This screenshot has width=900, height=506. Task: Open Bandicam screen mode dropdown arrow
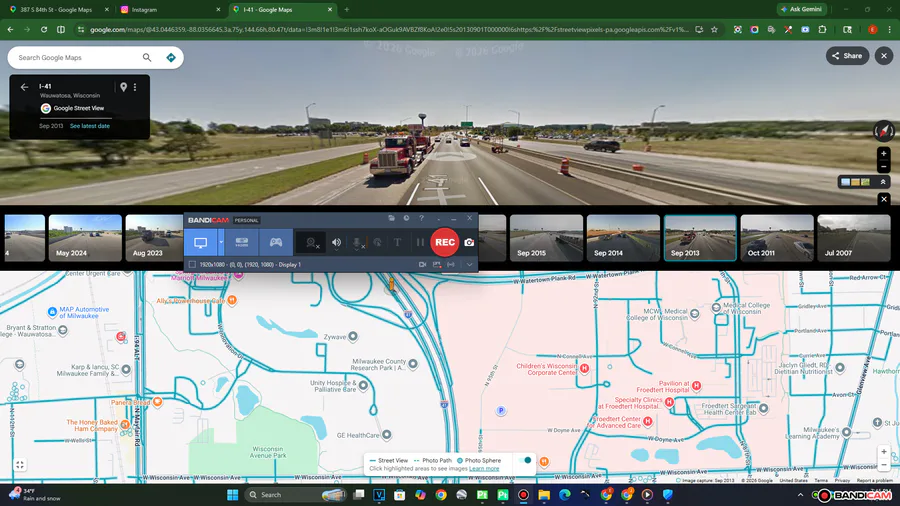coord(221,243)
